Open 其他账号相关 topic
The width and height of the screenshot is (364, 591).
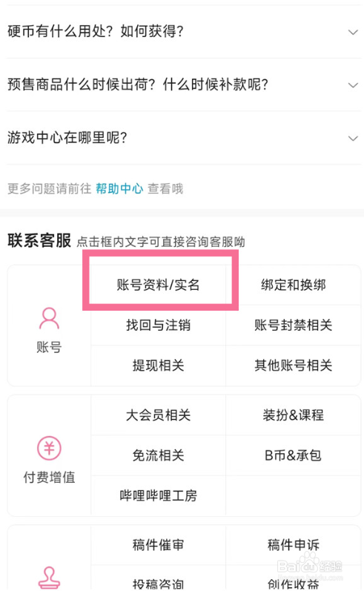tap(293, 366)
